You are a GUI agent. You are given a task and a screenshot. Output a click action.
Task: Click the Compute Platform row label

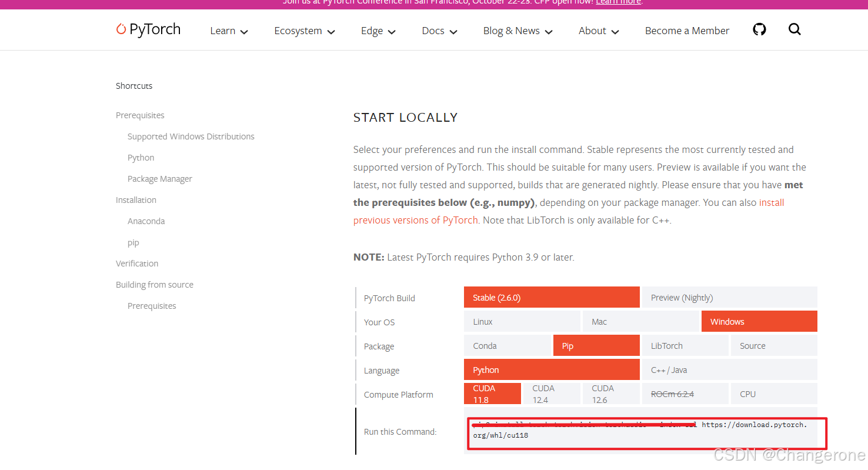point(399,395)
